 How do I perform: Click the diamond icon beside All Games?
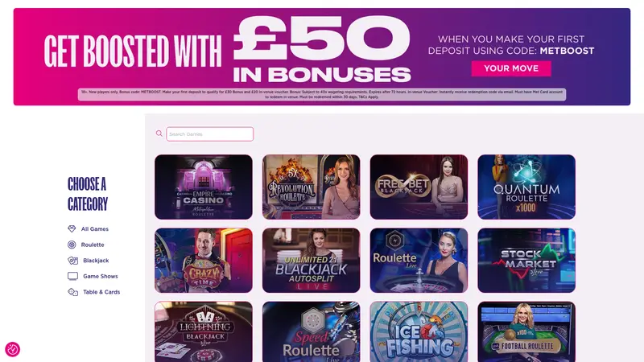[x=72, y=228]
